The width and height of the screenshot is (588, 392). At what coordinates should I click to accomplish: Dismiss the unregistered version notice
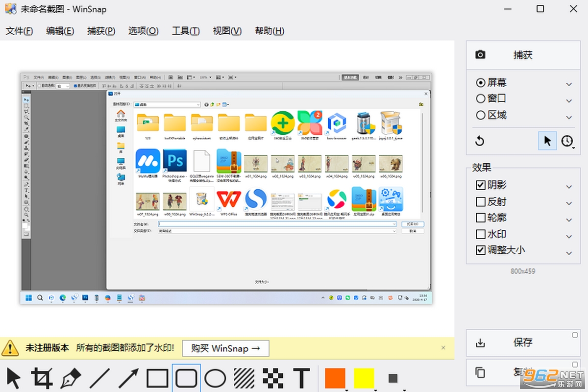443,348
